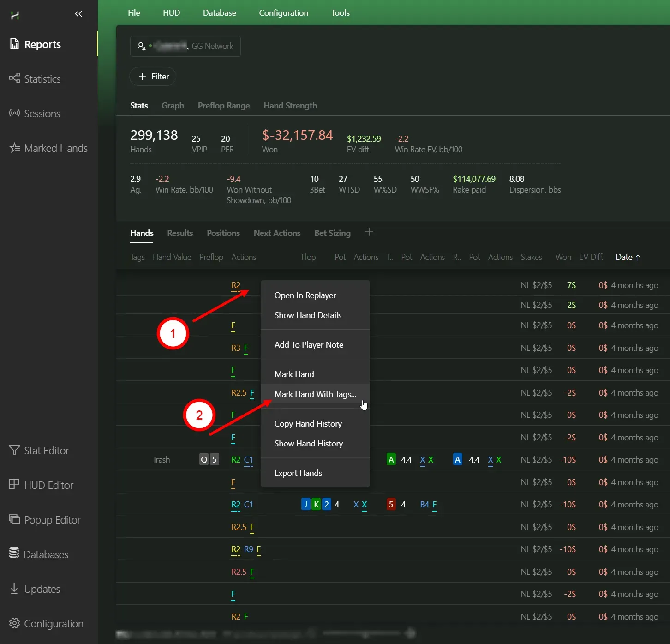Open the Configuration menu in the top bar
670x644 pixels.
283,13
